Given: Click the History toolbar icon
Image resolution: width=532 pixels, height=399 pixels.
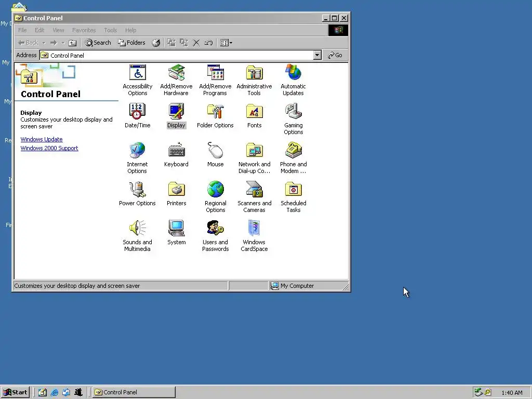Looking at the screenshot, I should tap(156, 43).
